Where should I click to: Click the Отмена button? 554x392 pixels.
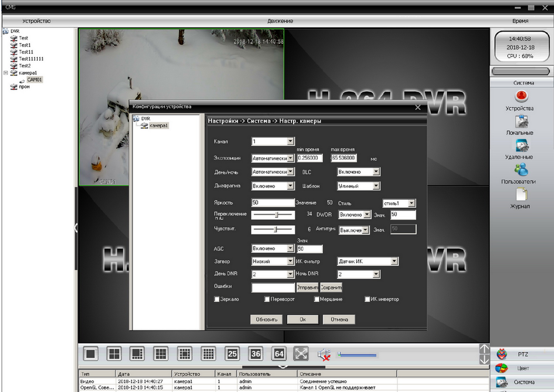click(x=339, y=320)
